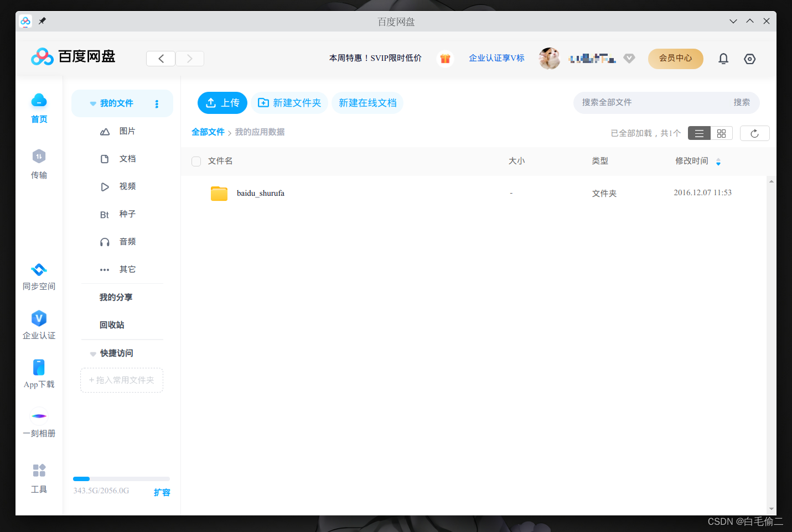The image size is (792, 532).
Task: Collapse the 我的文件 section arrow
Action: (x=93, y=104)
